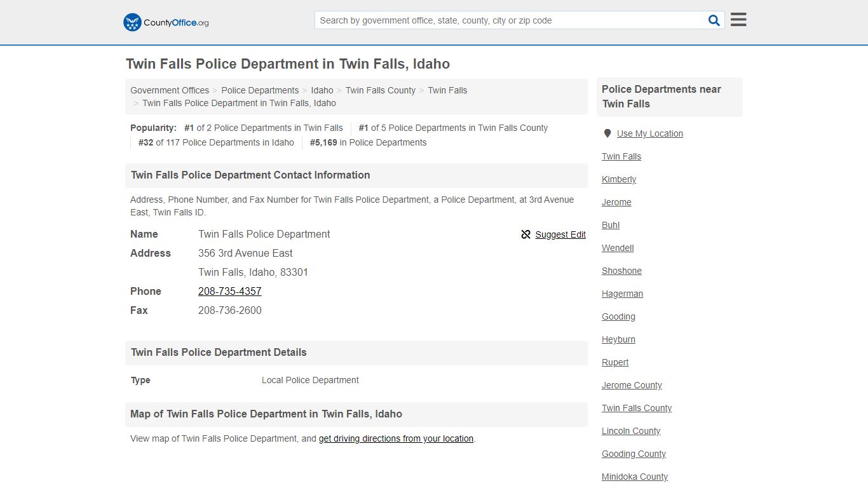This screenshot has width=868, height=488.
Task: Click Contact Information section header
Action: [356, 175]
